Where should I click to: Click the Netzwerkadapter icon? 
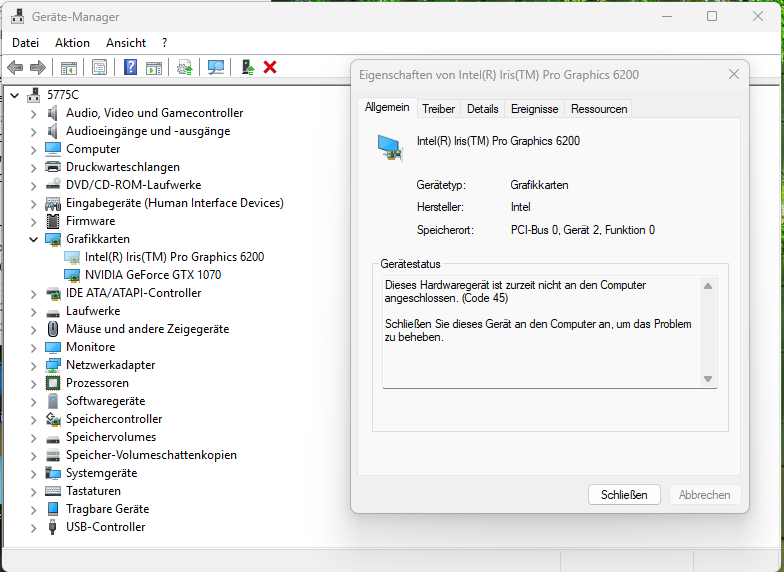click(52, 365)
